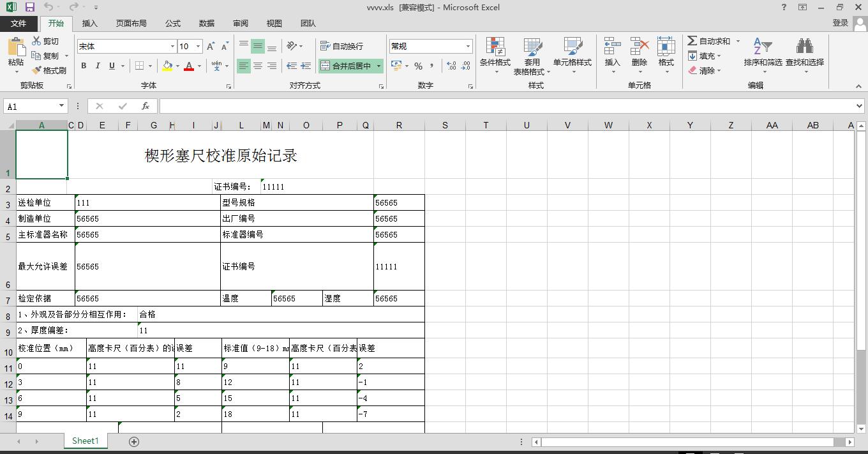
Task: Open the Formulas (公式) ribbon tab
Action: click(173, 23)
